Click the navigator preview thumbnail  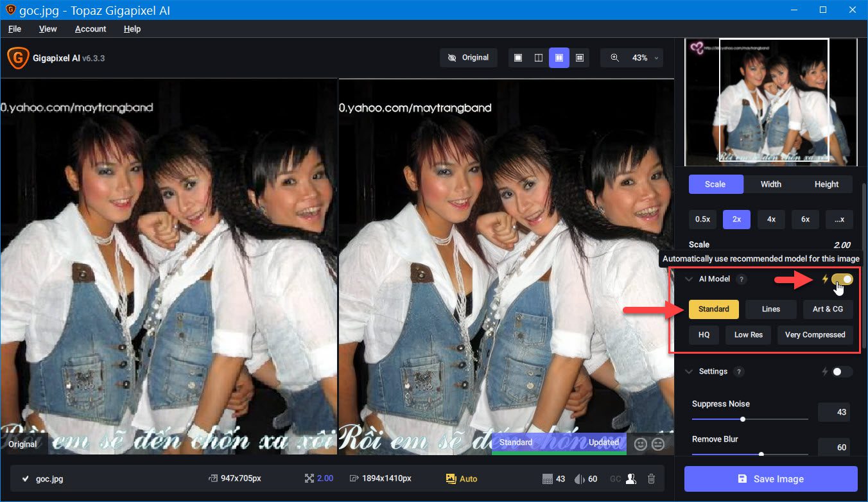[x=771, y=101]
